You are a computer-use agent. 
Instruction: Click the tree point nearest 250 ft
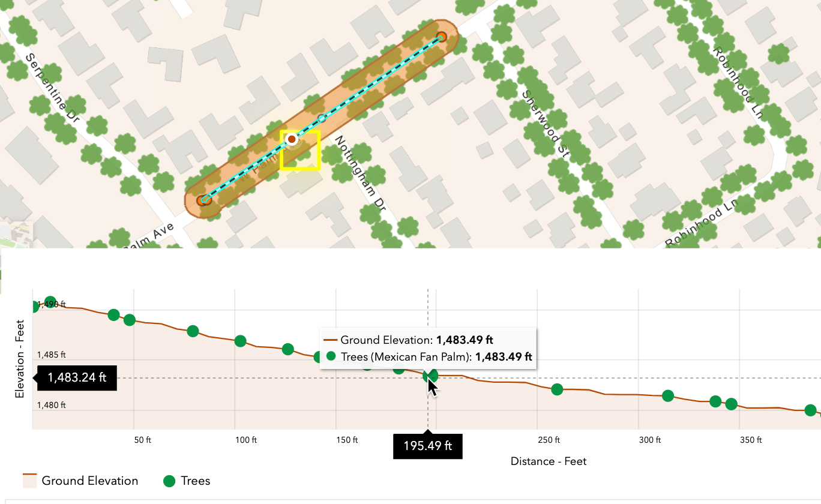(557, 389)
